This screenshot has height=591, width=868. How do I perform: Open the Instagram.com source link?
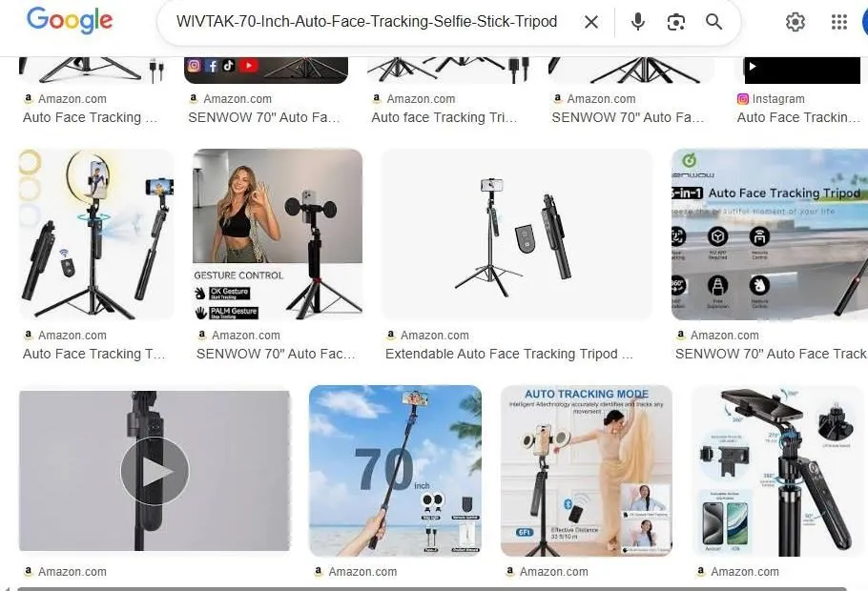click(x=777, y=98)
